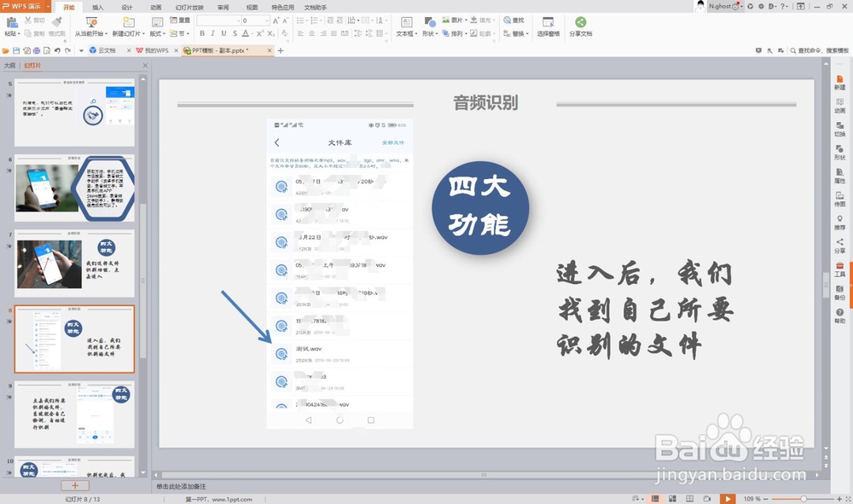Click the bullet list icon
This screenshot has width=853, height=504.
(x=301, y=20)
